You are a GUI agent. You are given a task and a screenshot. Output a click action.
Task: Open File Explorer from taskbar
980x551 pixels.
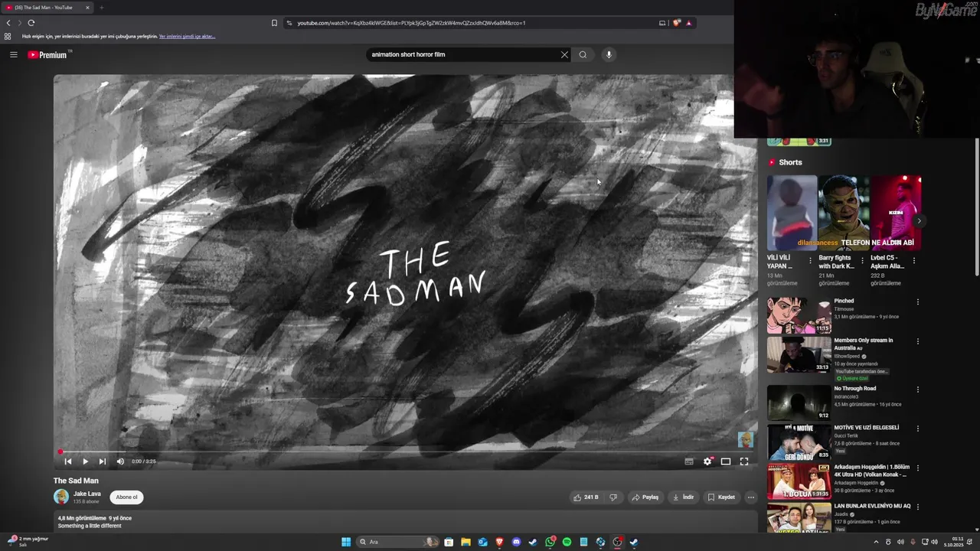465,542
